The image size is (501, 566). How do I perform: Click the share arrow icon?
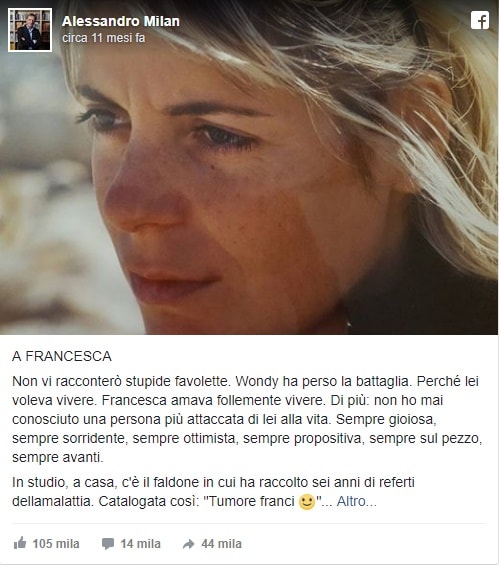pos(189,544)
